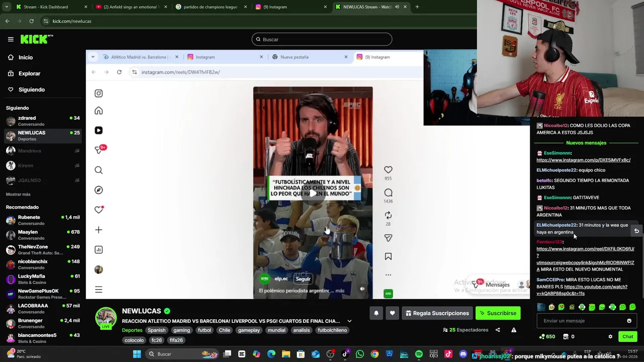Report stream with warning triangle icon

(x=514, y=330)
